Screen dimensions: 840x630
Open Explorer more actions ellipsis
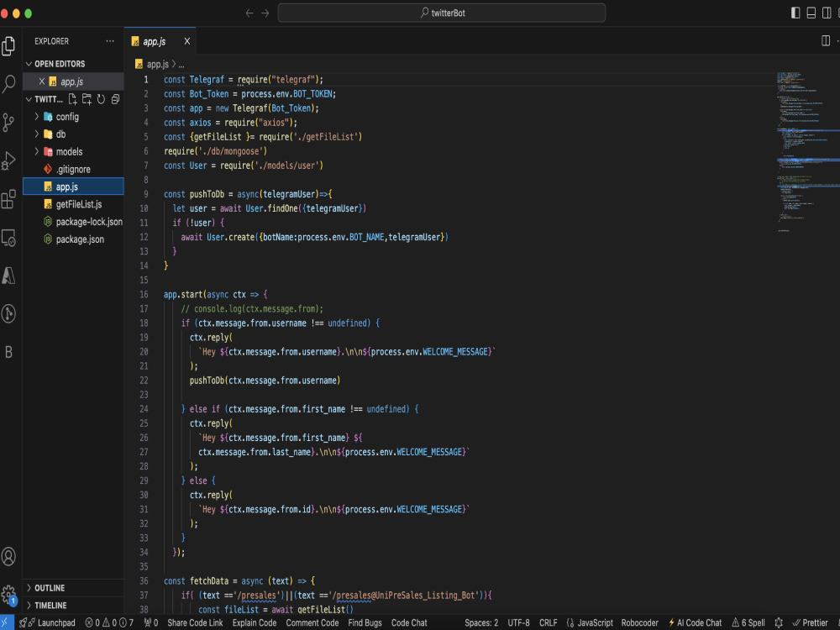(x=110, y=41)
